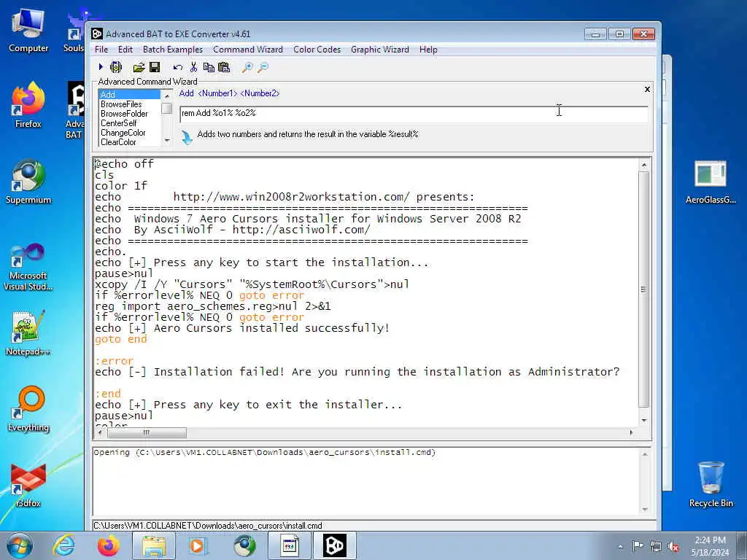Click the Build EXE gear icon
Viewport: 747px width, 560px height.
tap(116, 67)
